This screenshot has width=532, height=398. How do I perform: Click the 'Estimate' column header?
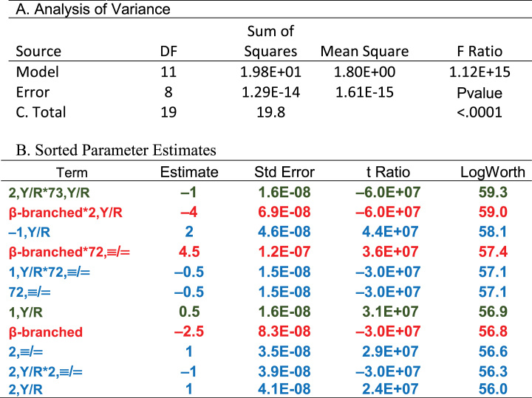(189, 172)
